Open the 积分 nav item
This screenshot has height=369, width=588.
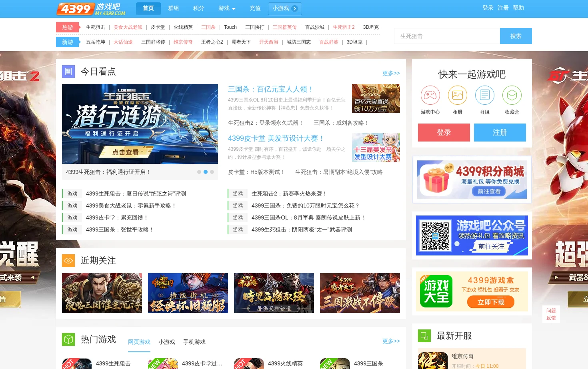199,8
